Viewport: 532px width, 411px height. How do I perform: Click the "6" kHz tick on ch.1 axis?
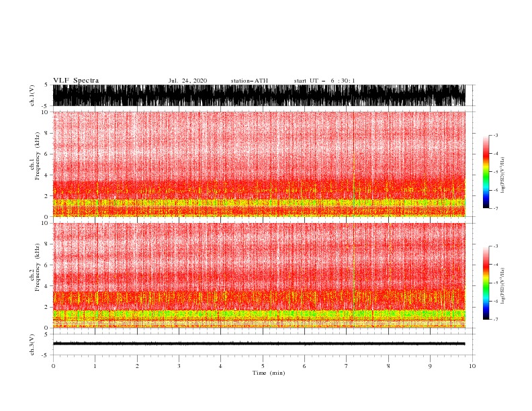tap(46, 154)
